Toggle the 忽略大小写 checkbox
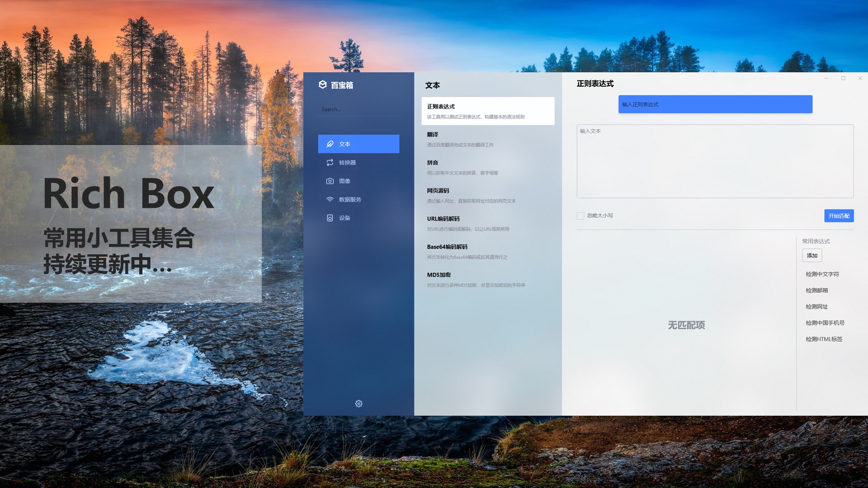The width and height of the screenshot is (868, 488). pyautogui.click(x=580, y=216)
